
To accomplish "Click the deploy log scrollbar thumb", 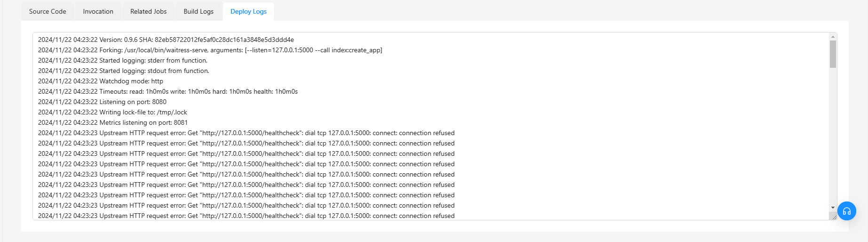I will [833, 54].
